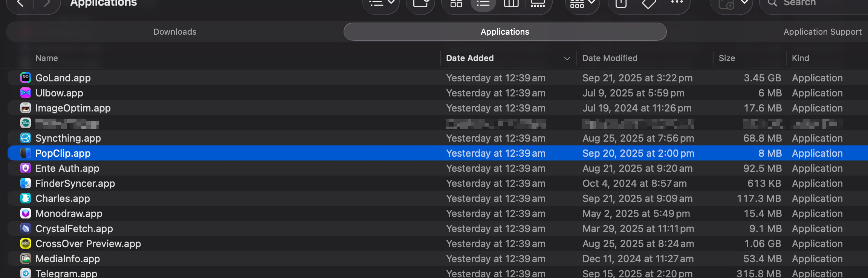Open the list sort options dropdown
868x278 pixels.
tap(381, 4)
